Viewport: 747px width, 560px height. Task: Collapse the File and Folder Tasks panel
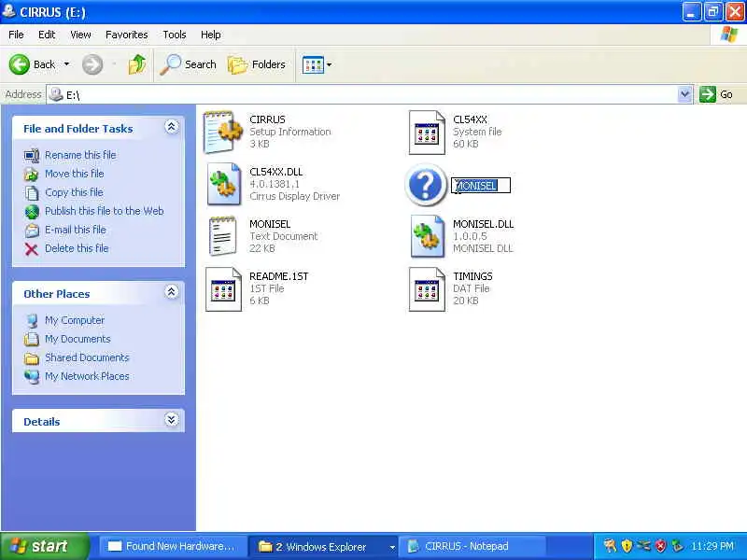(x=172, y=127)
